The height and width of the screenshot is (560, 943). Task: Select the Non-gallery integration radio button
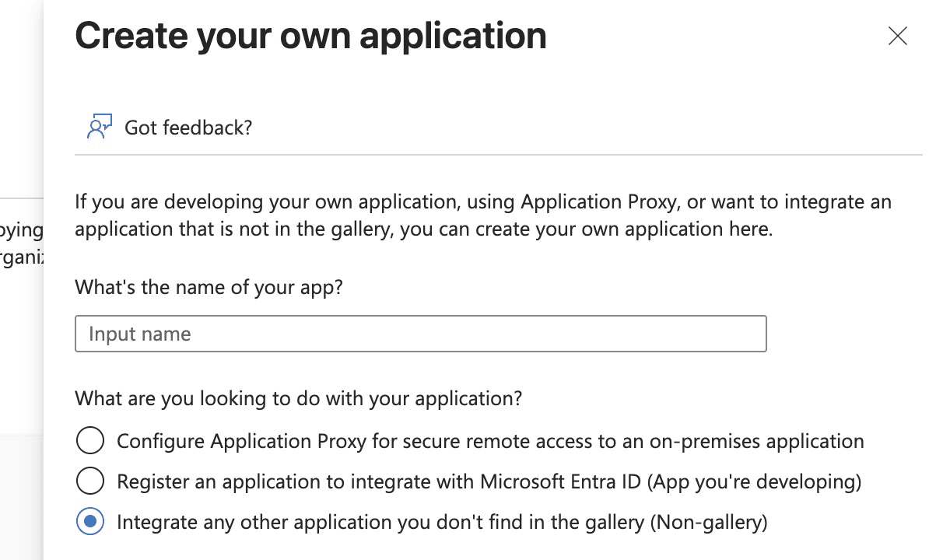tap(90, 522)
